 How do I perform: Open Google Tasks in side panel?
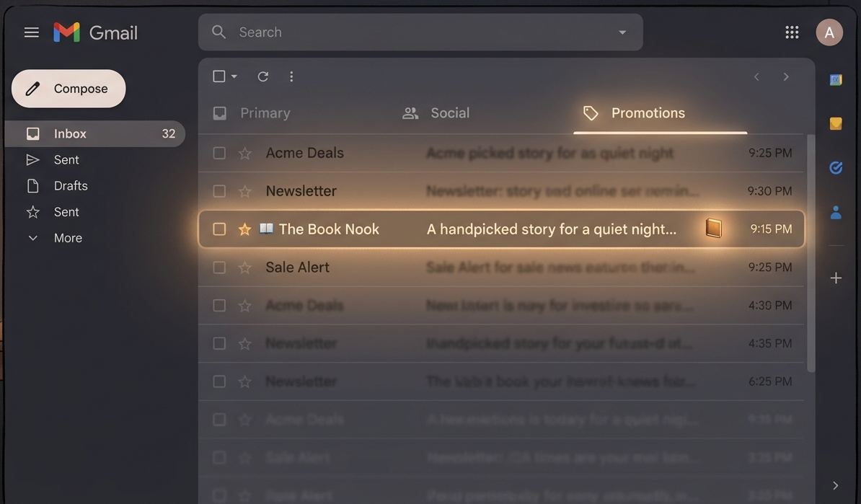coord(836,167)
